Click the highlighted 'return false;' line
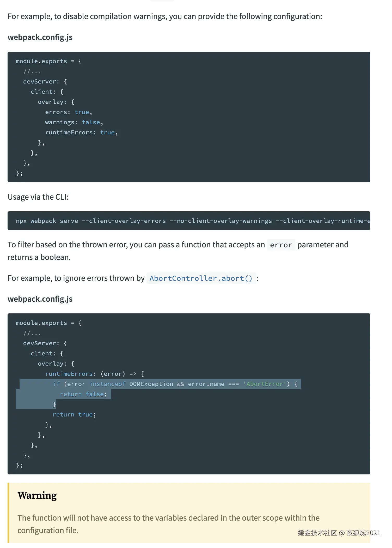 (83, 394)
